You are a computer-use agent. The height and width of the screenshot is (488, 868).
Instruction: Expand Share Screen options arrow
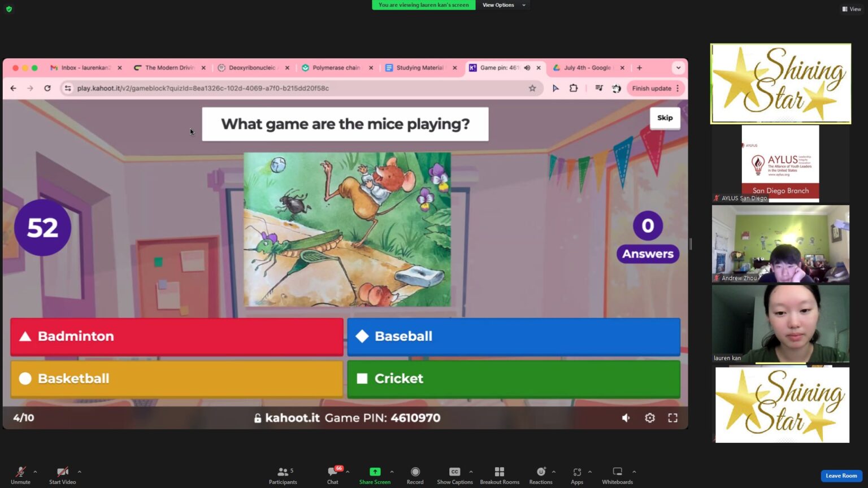[x=392, y=472]
